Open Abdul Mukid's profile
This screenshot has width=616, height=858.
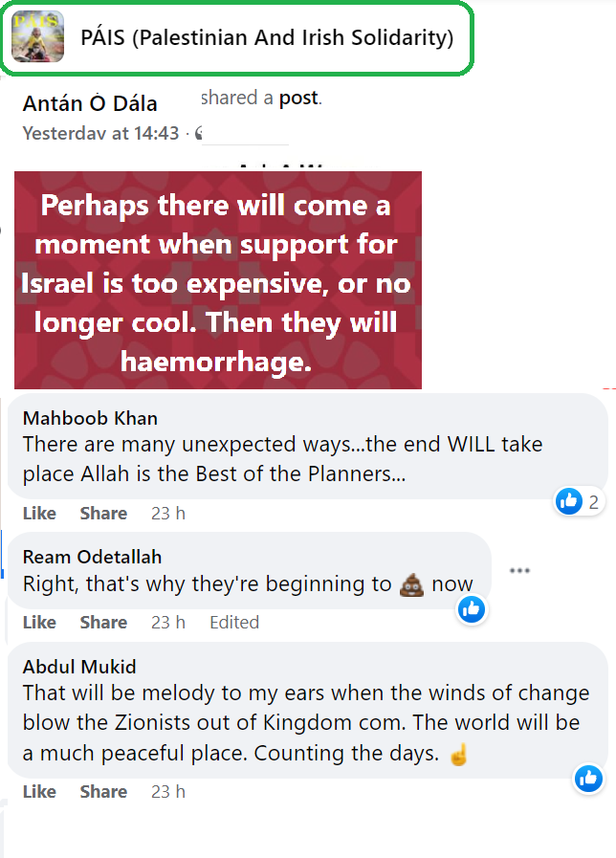[x=81, y=667]
